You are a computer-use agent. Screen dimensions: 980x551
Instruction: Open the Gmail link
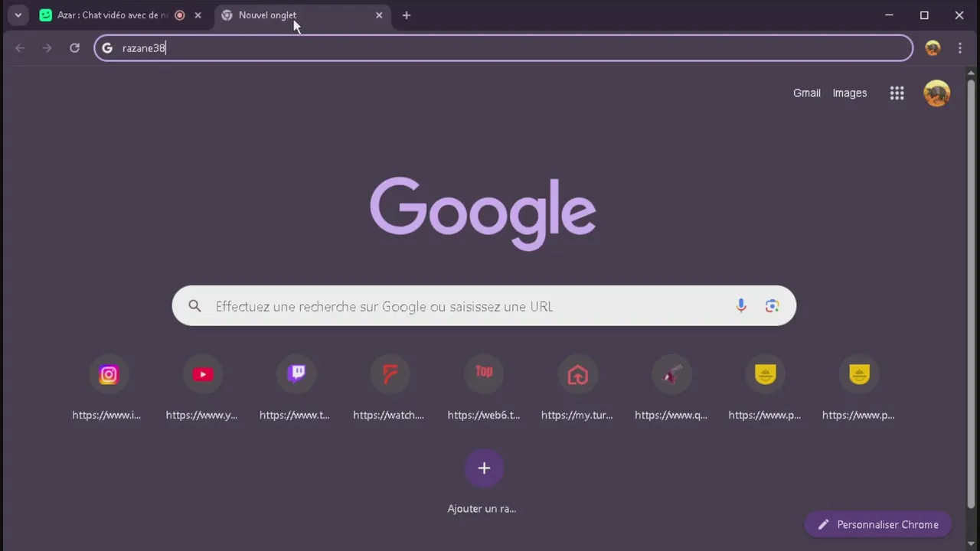(x=806, y=93)
